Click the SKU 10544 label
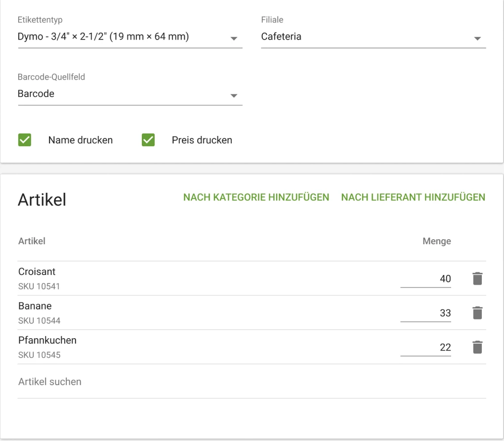The width and height of the screenshot is (504, 441). click(x=40, y=321)
